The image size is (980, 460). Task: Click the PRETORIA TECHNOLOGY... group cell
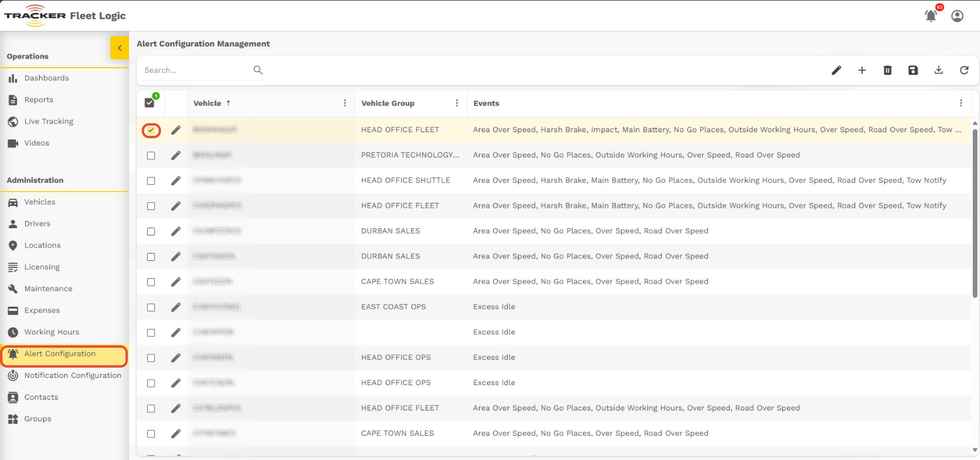410,155
